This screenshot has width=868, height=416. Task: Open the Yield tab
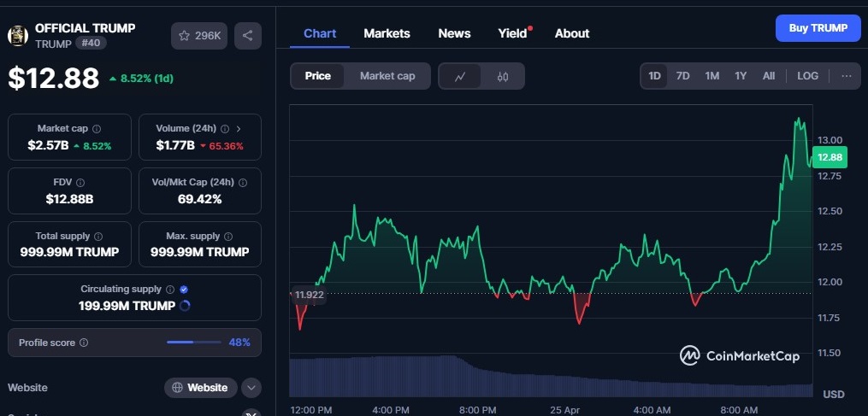click(x=513, y=33)
